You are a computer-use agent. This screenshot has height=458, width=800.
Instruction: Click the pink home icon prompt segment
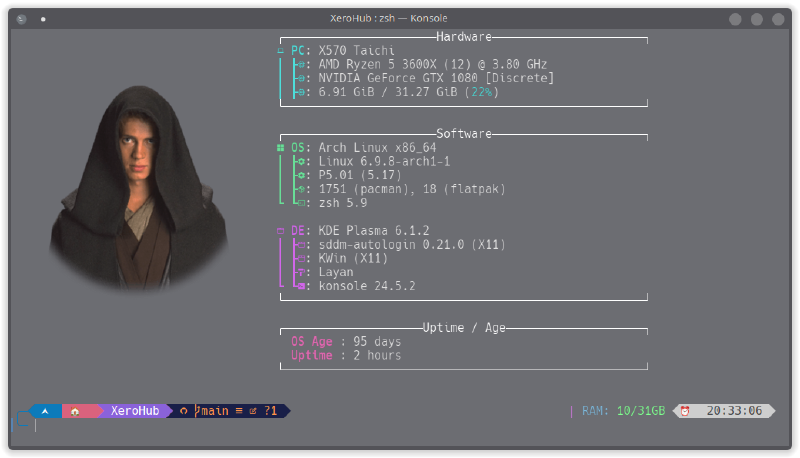pos(76,411)
